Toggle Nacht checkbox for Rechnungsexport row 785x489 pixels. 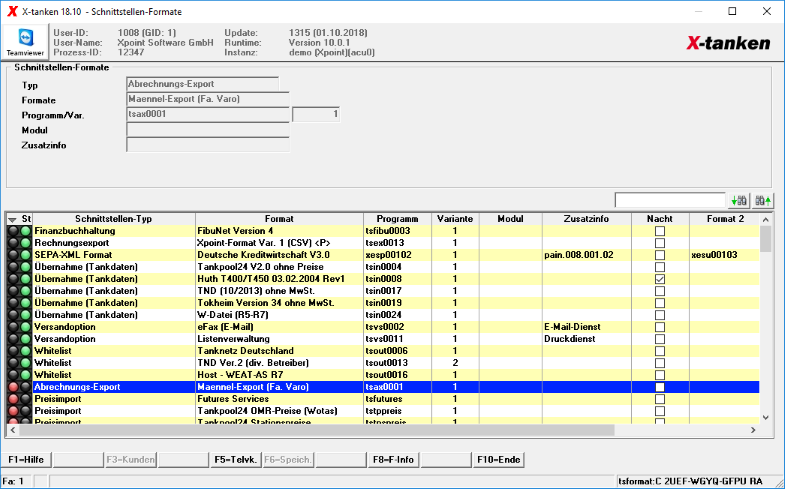tap(660, 243)
